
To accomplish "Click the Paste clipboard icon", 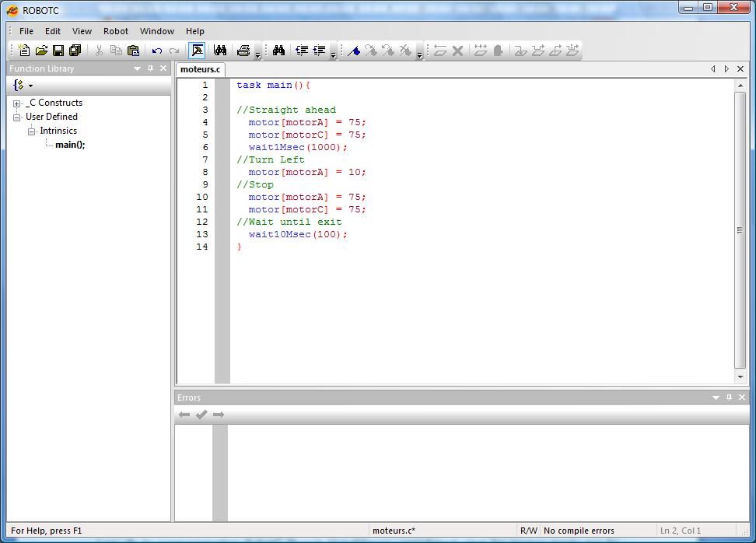I will coord(133,51).
